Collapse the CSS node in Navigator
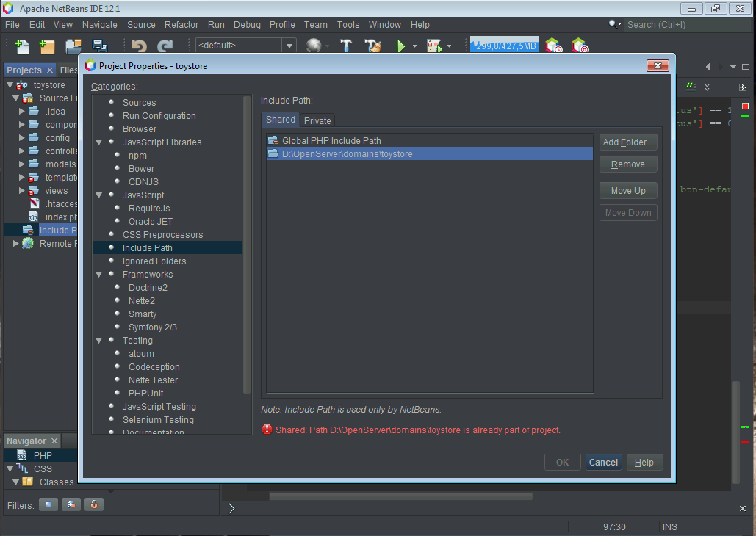 (x=10, y=468)
